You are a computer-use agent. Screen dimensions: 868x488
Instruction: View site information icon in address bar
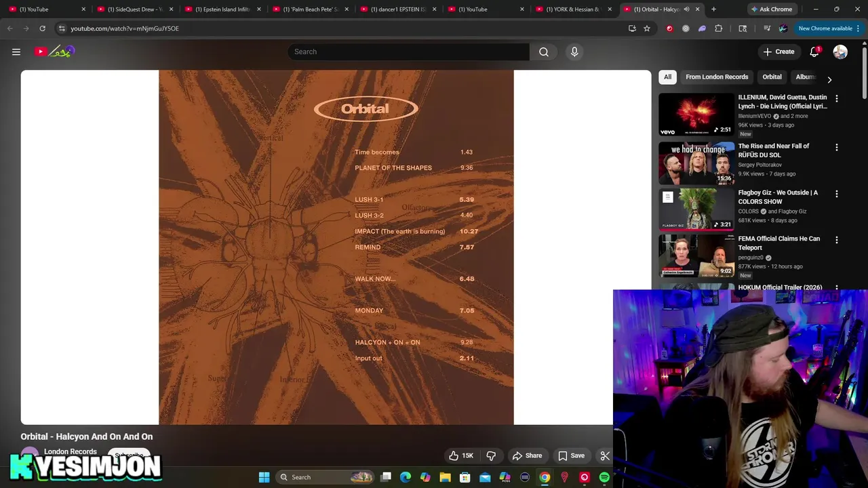tap(62, 28)
